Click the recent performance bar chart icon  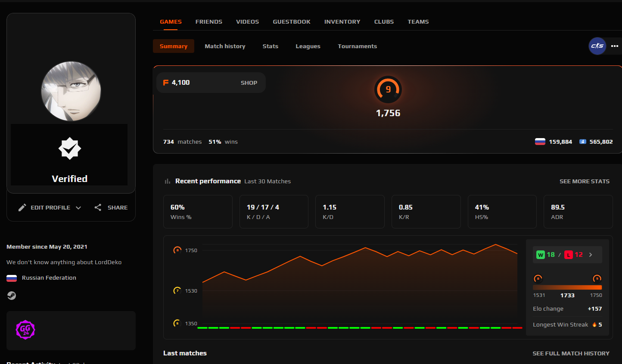(x=167, y=181)
